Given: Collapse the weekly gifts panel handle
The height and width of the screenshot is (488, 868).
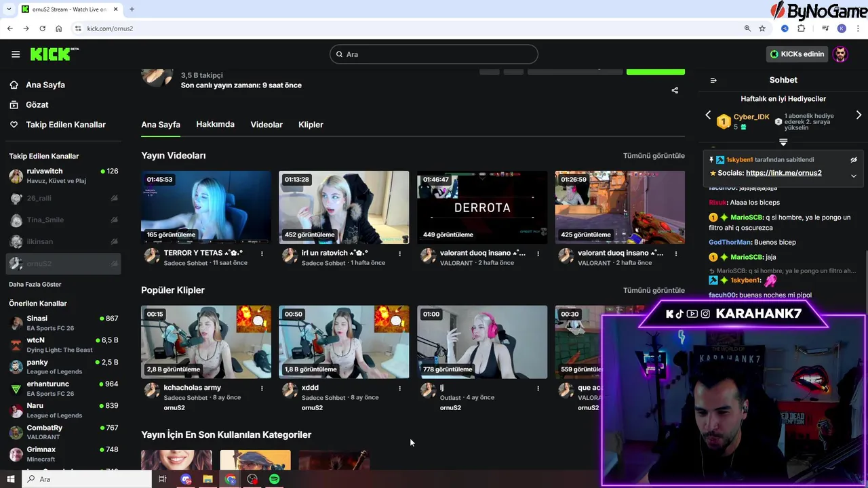Looking at the screenshot, I should tap(783, 142).
